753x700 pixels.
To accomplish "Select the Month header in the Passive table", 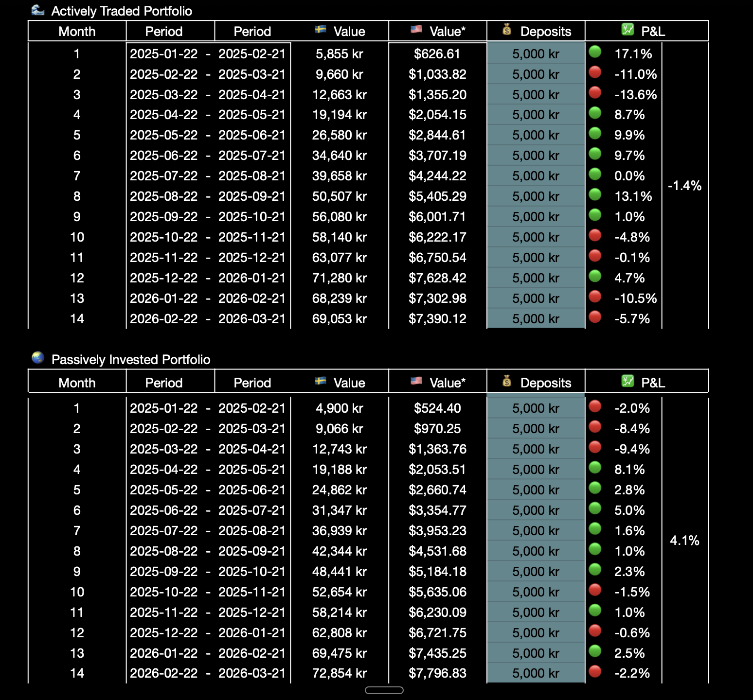I will [x=77, y=383].
